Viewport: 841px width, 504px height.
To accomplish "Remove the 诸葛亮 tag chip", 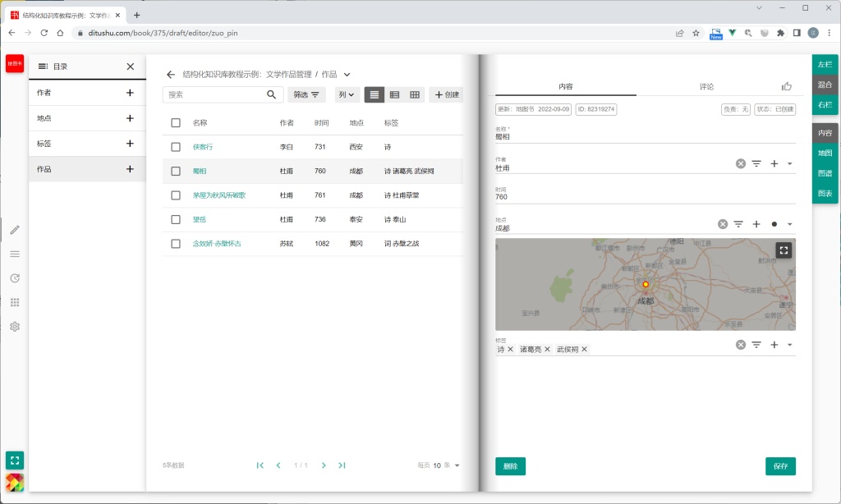I will click(x=547, y=349).
